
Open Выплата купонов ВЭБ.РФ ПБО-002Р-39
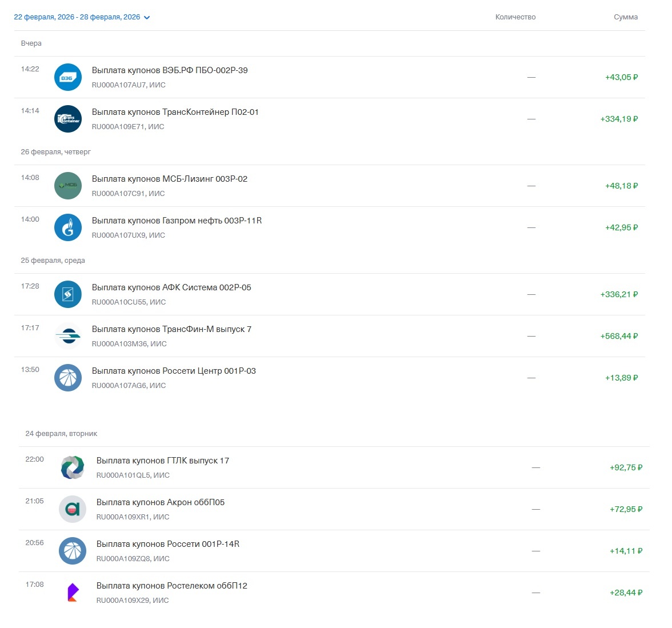click(170, 70)
